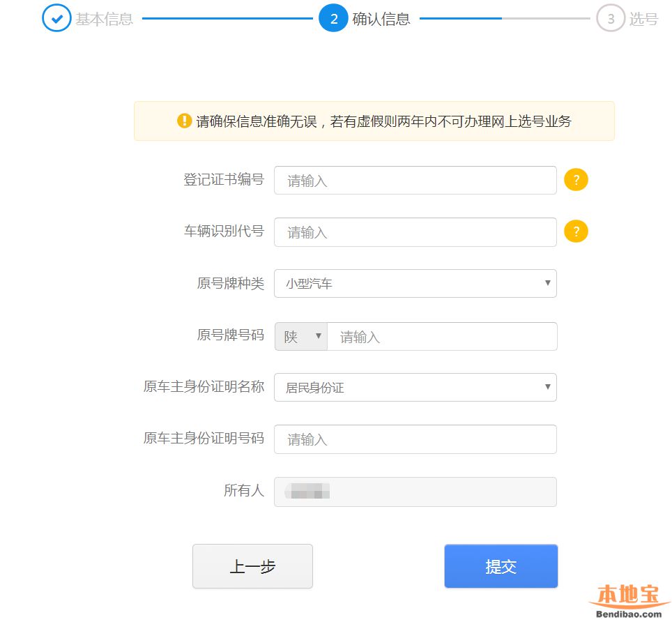Select the 选号 step label
Screen dimensions: 672x622
(643, 20)
